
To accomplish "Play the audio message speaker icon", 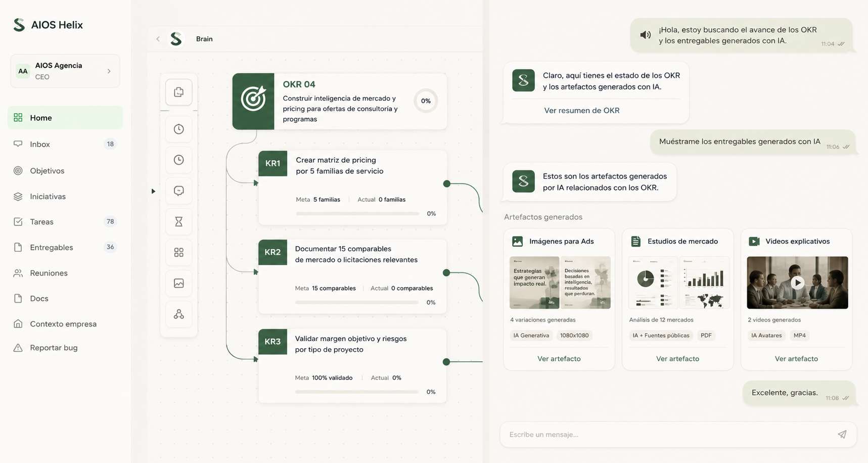I will 646,35.
